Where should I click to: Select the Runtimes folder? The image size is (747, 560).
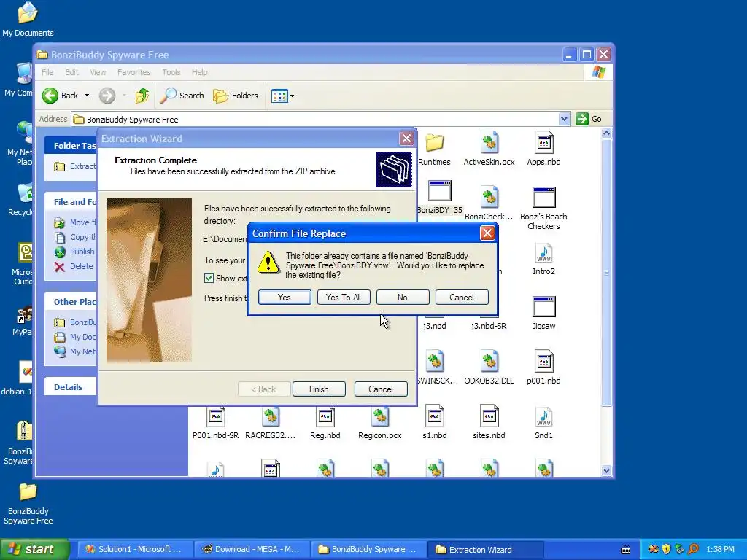pyautogui.click(x=435, y=149)
